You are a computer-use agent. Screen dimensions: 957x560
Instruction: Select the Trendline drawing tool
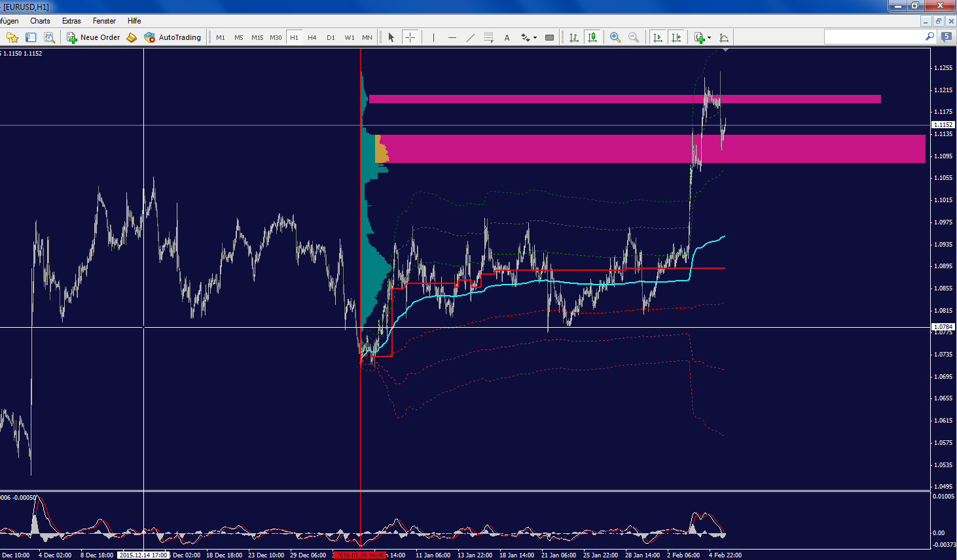(470, 37)
